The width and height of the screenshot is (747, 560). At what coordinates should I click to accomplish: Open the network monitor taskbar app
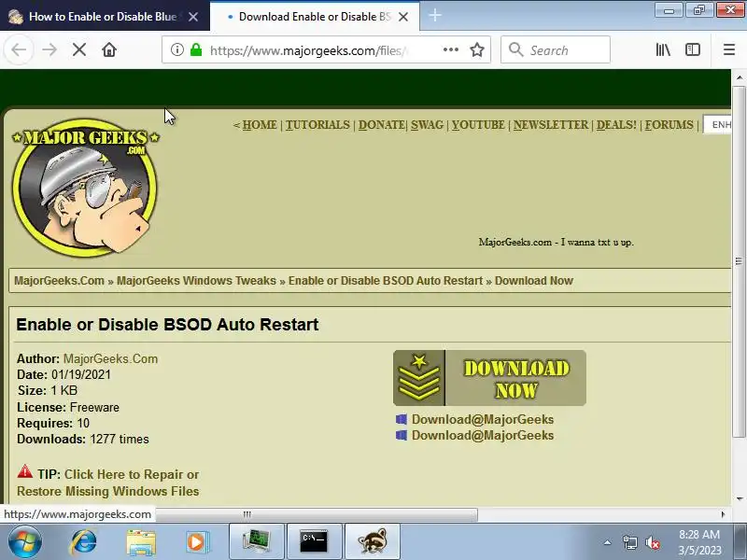pyautogui.click(x=257, y=542)
